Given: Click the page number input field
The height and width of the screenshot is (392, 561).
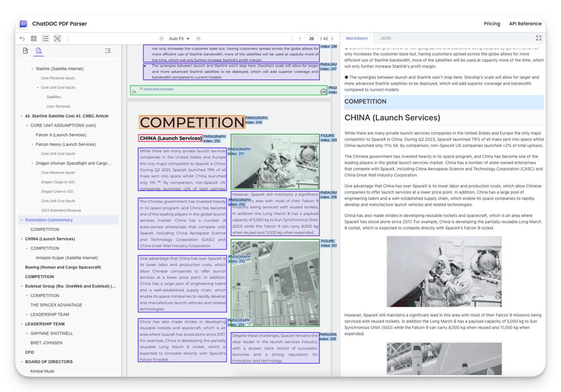Looking at the screenshot, I should coord(311,39).
